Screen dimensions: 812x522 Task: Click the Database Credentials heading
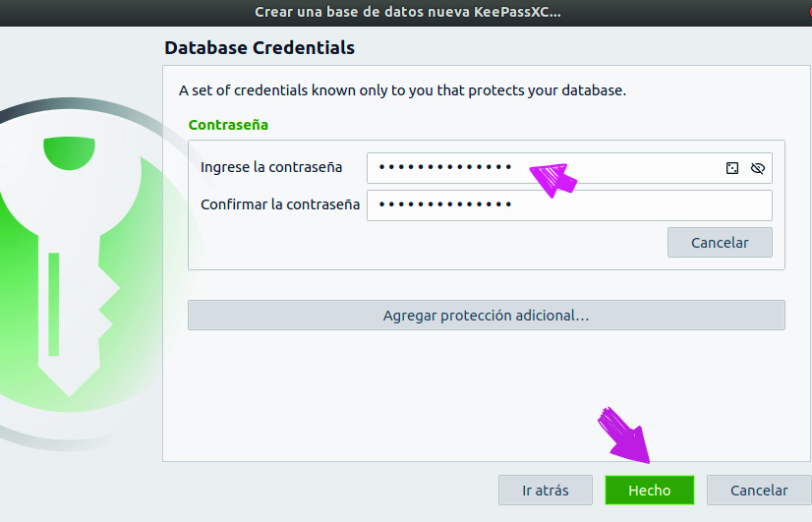click(x=260, y=47)
